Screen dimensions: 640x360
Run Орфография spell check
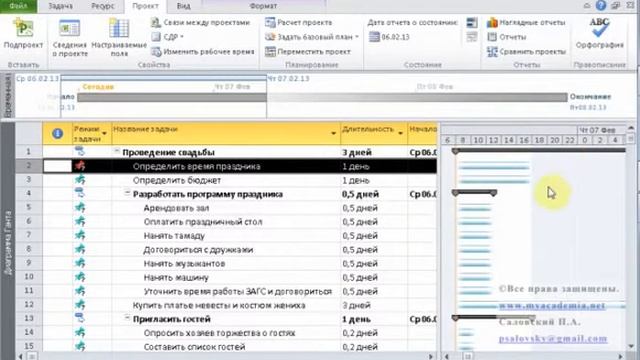click(600, 34)
